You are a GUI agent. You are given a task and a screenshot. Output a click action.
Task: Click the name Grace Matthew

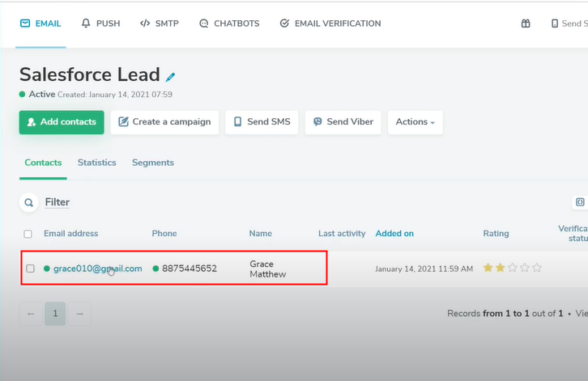click(268, 269)
